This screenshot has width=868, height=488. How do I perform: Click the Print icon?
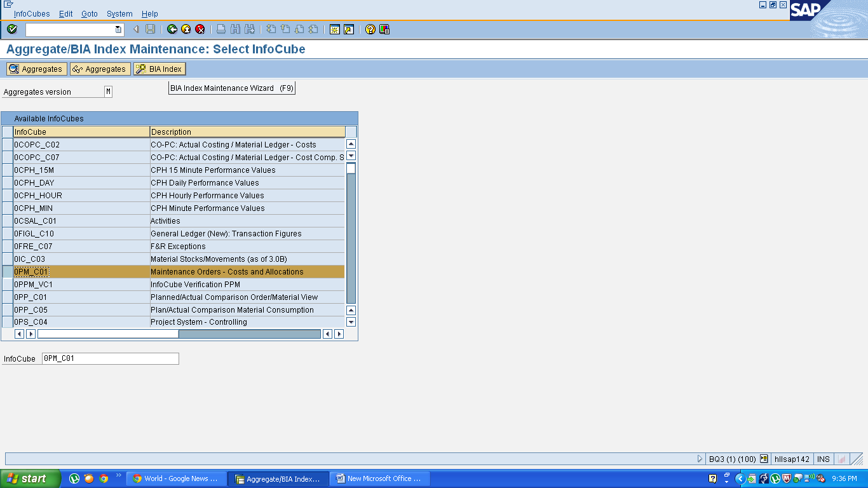tap(221, 29)
